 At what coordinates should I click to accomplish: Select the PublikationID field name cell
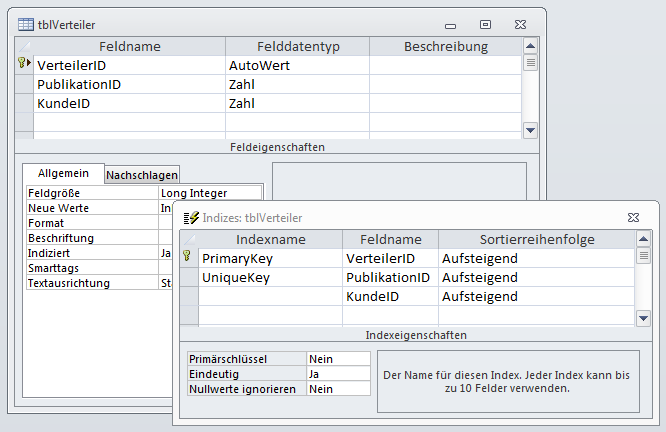pyautogui.click(x=129, y=85)
